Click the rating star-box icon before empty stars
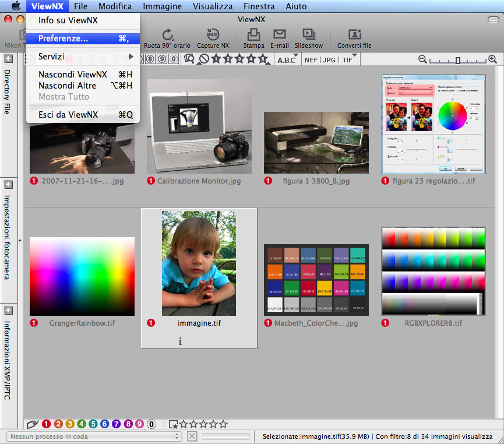Screen dimensions: 504x444 click(173, 425)
